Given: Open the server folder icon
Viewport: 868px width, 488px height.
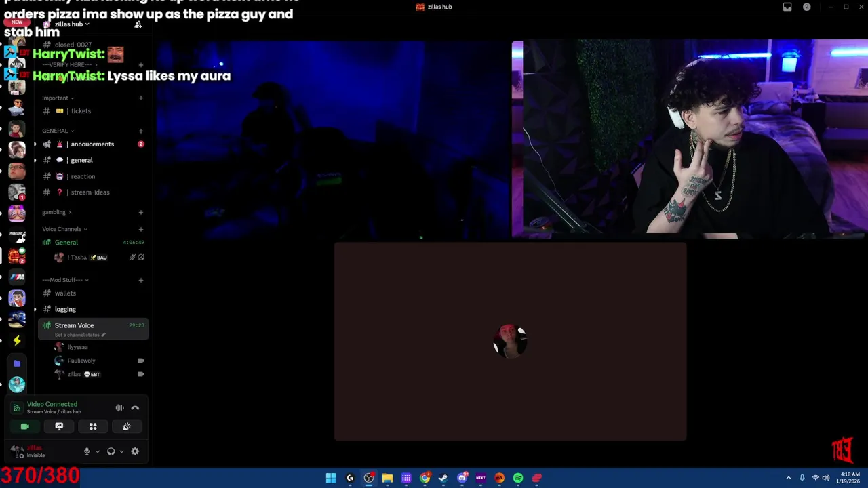Looking at the screenshot, I should pos(17,363).
